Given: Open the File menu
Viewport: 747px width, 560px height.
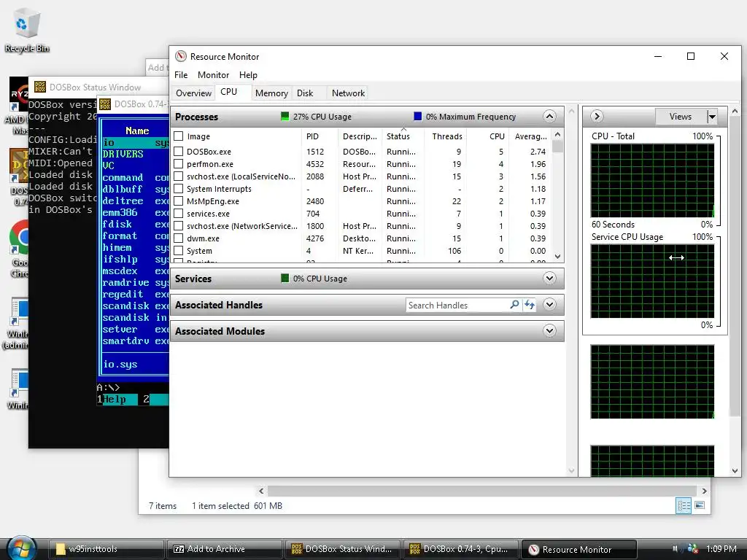Looking at the screenshot, I should coord(181,75).
